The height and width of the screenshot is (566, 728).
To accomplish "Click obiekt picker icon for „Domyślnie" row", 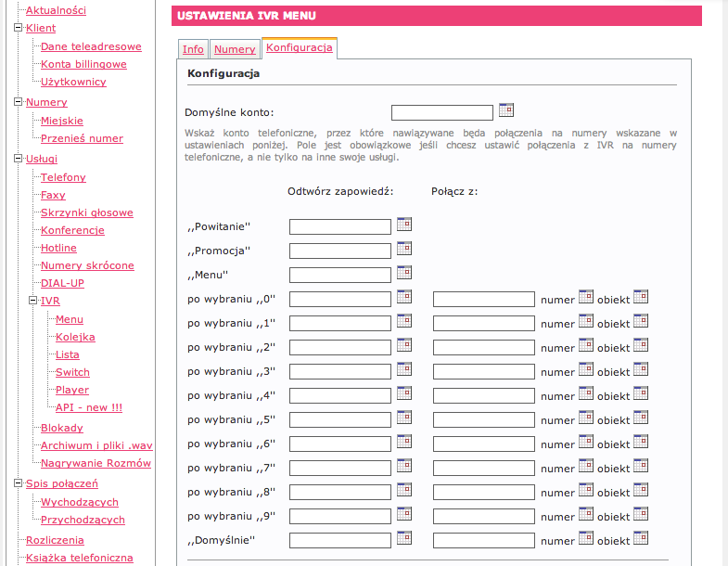I will click(x=641, y=538).
